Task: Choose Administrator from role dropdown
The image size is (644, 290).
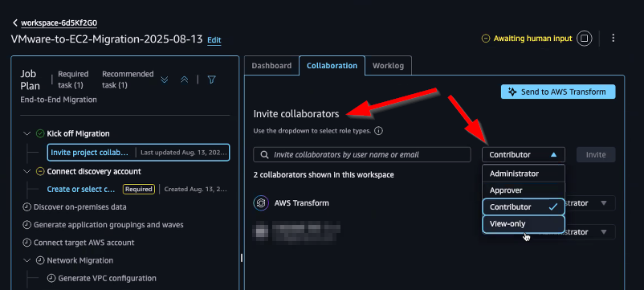Action: click(524, 174)
